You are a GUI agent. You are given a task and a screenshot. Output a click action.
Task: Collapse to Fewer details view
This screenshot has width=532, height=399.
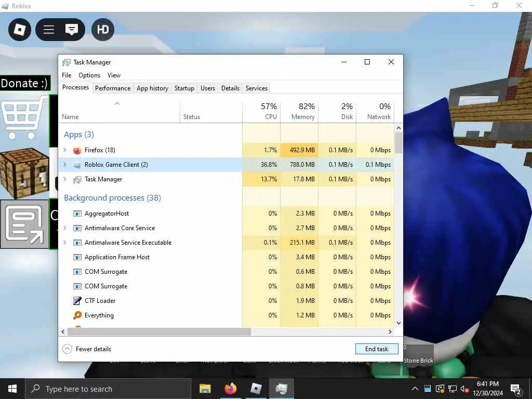tap(87, 349)
